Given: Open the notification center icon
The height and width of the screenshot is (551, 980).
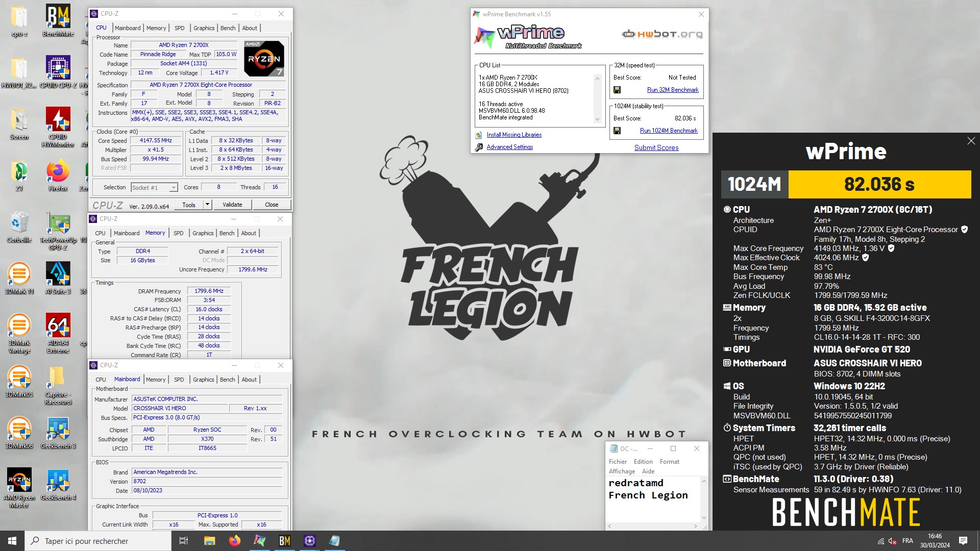Looking at the screenshot, I should click(x=963, y=541).
